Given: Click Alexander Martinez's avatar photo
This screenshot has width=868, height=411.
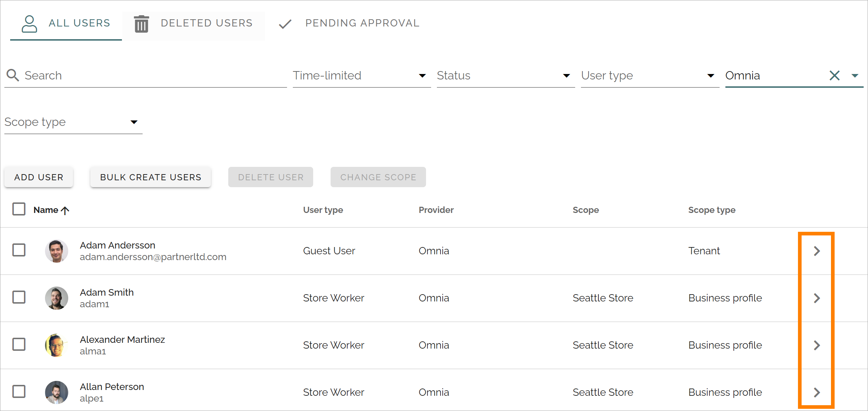Looking at the screenshot, I should [57, 345].
